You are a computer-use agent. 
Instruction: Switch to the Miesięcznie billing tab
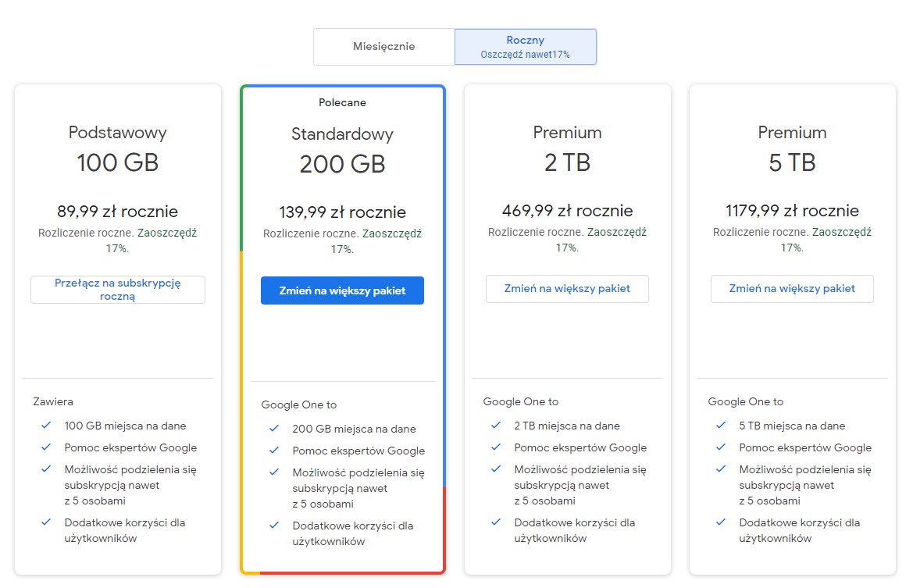tap(383, 47)
